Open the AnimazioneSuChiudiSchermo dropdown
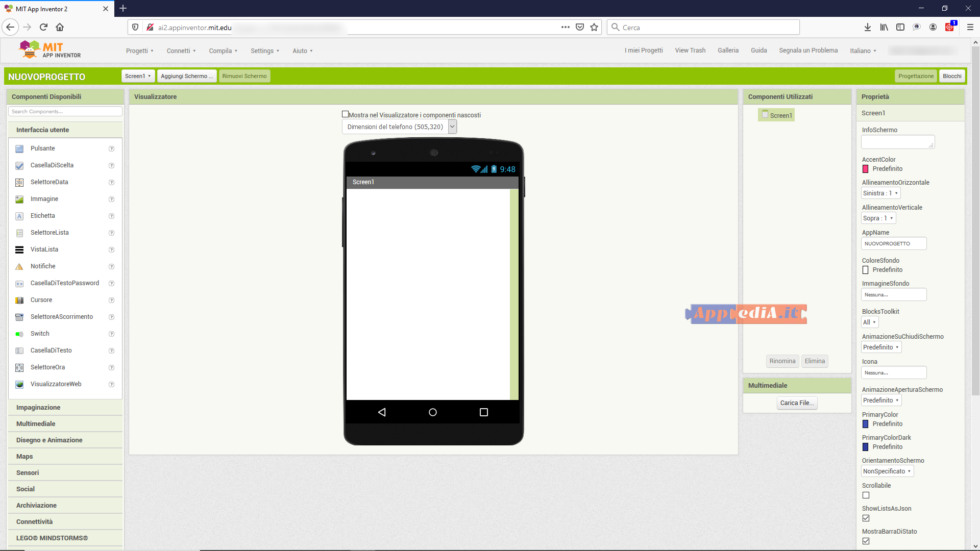Image resolution: width=980 pixels, height=551 pixels. pos(881,347)
